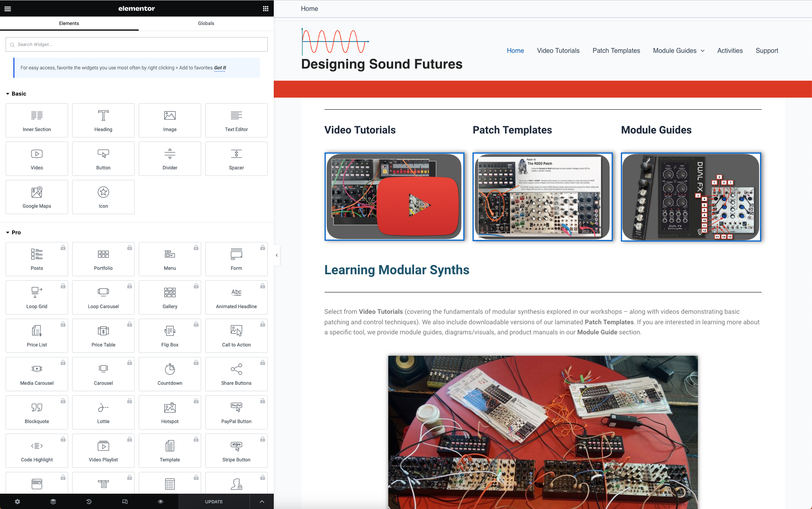Select the Spacer widget

click(236, 159)
